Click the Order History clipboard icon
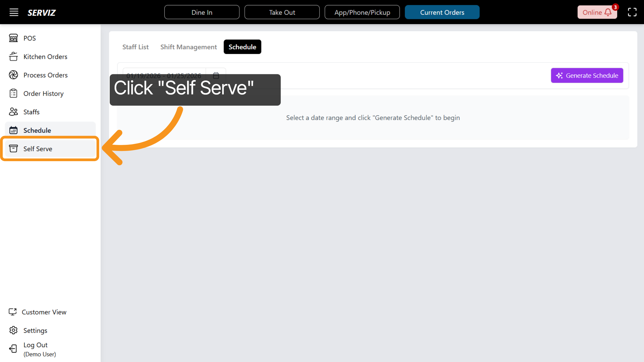Screen dimensions: 644x362 (13, 93)
